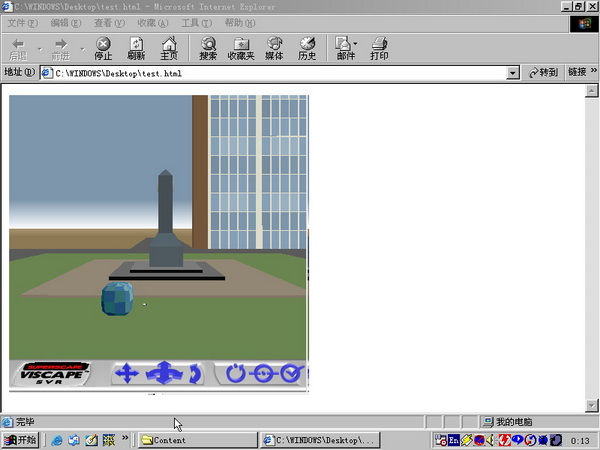The image size is (600, 450).
Task: Click the 转到 (Go) button
Action: pos(543,72)
